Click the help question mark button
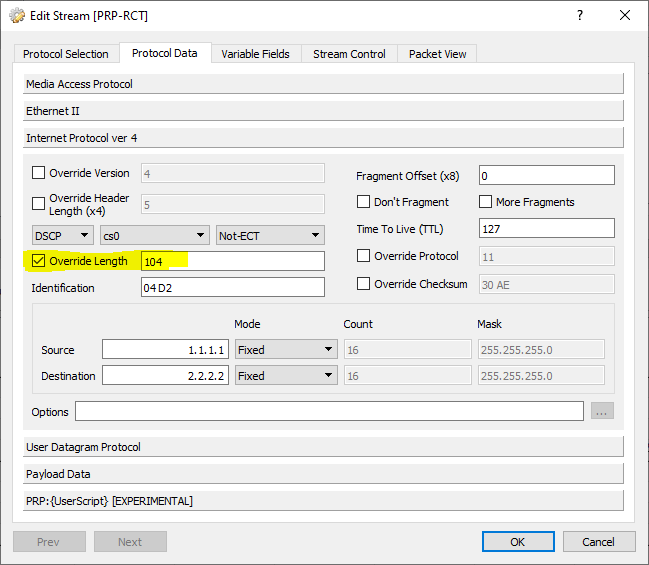649x565 pixels. (x=580, y=15)
